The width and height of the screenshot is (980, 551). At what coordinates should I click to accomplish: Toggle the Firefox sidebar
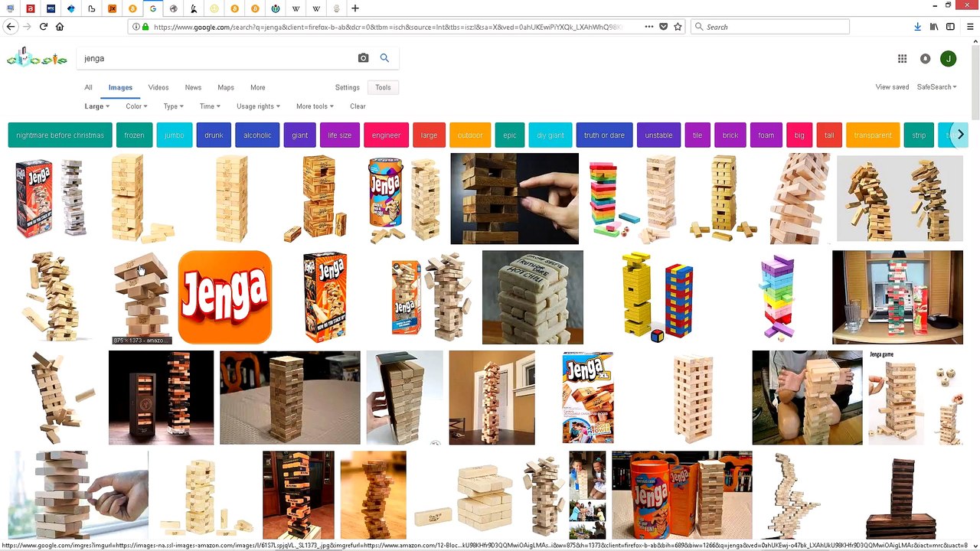pyautogui.click(x=950, y=27)
